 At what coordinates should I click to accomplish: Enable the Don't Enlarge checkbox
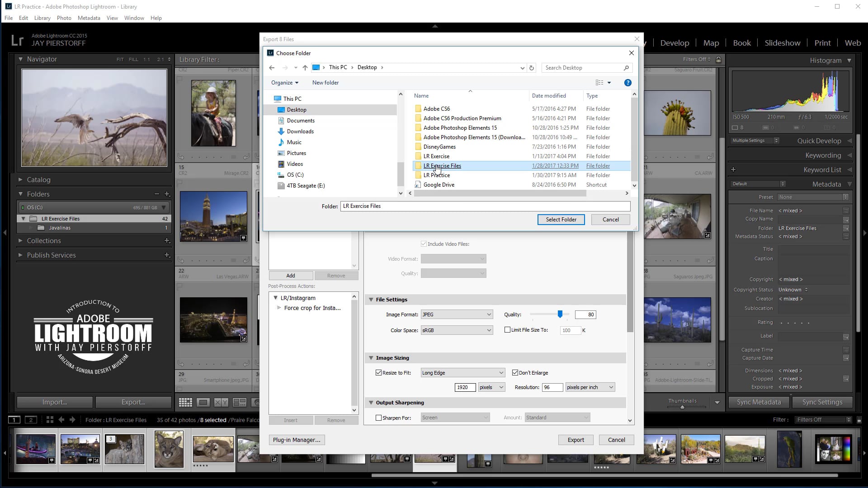[x=515, y=372]
